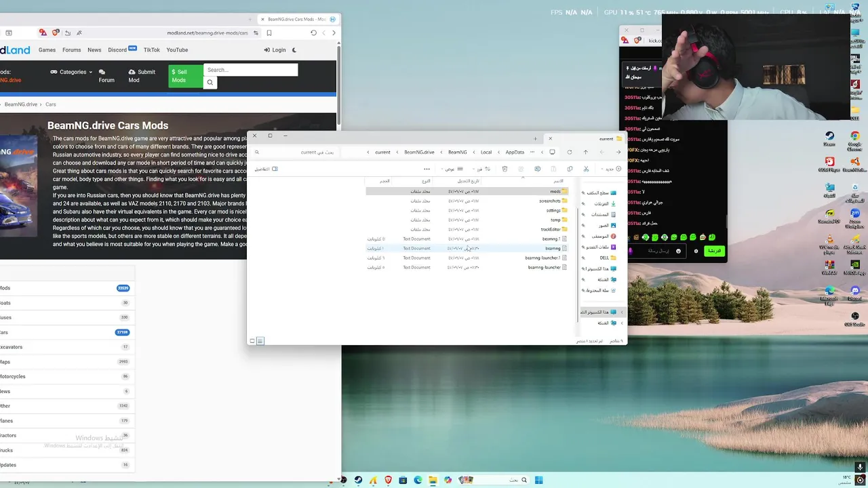Click the Login link on ModLand
The width and height of the screenshot is (868, 488).
[x=275, y=50]
